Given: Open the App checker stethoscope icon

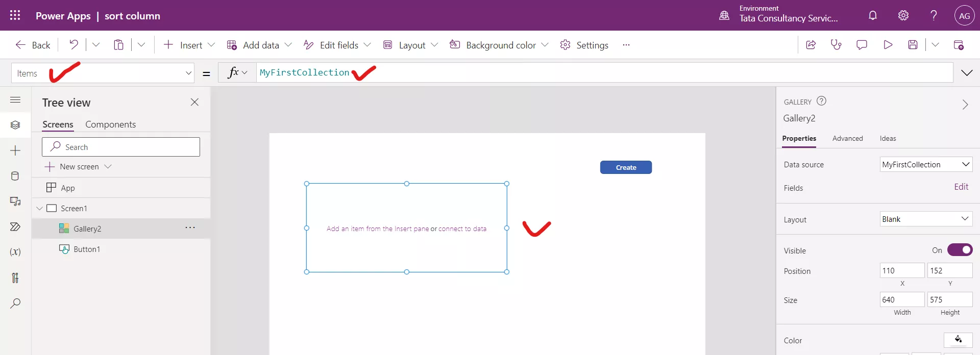Looking at the screenshot, I should click(x=836, y=45).
